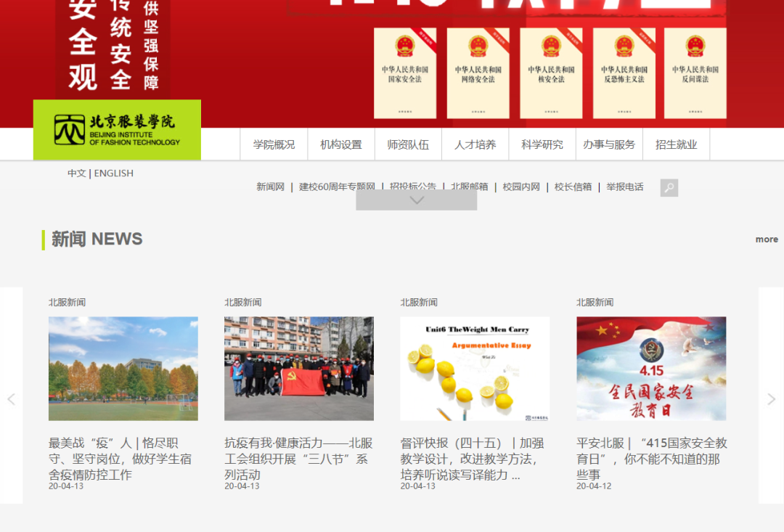Click the previous news arrow on the left
Image resolution: width=784 pixels, height=532 pixels.
[11, 398]
